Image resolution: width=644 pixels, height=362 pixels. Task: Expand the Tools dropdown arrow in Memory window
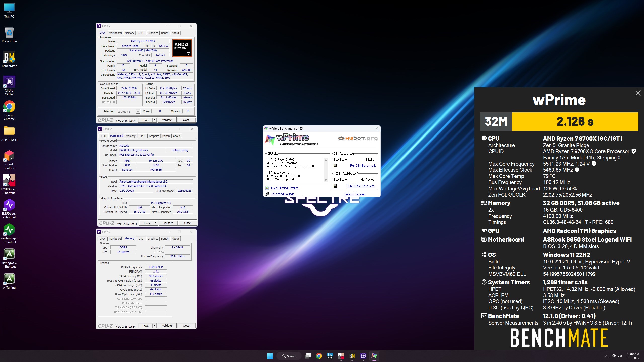[x=155, y=326]
